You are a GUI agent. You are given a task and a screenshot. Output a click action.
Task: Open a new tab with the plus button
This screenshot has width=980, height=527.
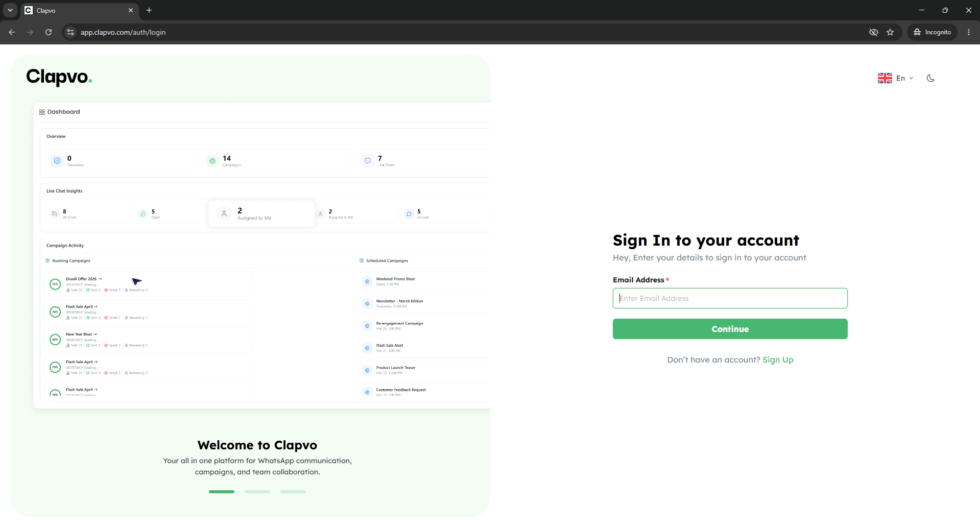[x=149, y=10]
